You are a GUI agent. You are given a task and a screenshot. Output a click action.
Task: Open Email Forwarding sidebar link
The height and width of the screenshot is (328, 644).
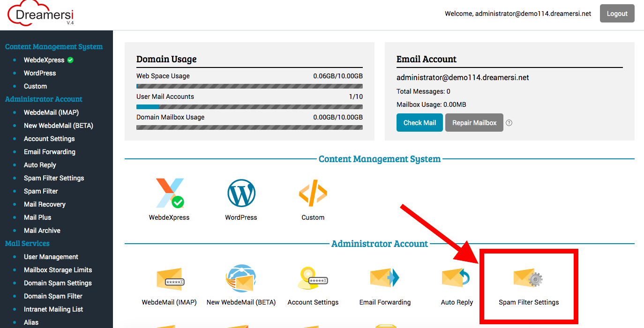click(x=50, y=152)
